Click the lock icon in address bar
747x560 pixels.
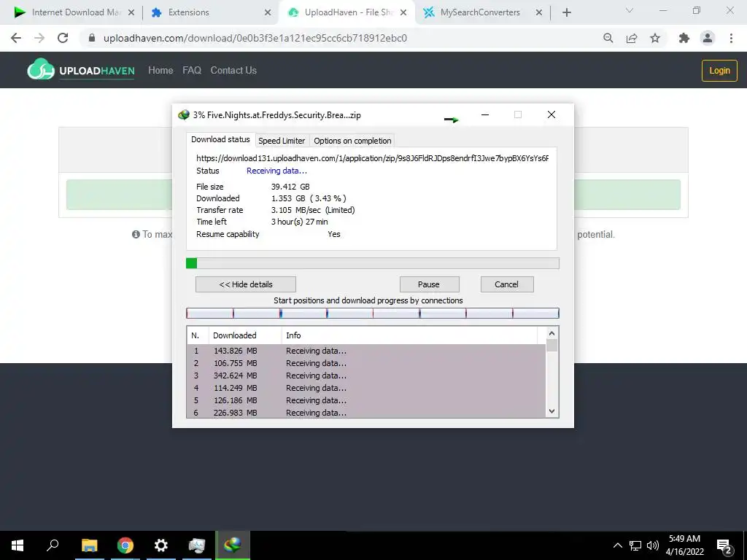(x=92, y=38)
